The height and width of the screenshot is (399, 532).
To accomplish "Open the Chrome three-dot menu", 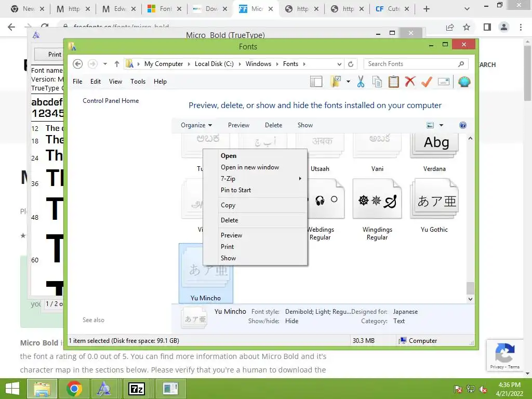I will 521,27.
